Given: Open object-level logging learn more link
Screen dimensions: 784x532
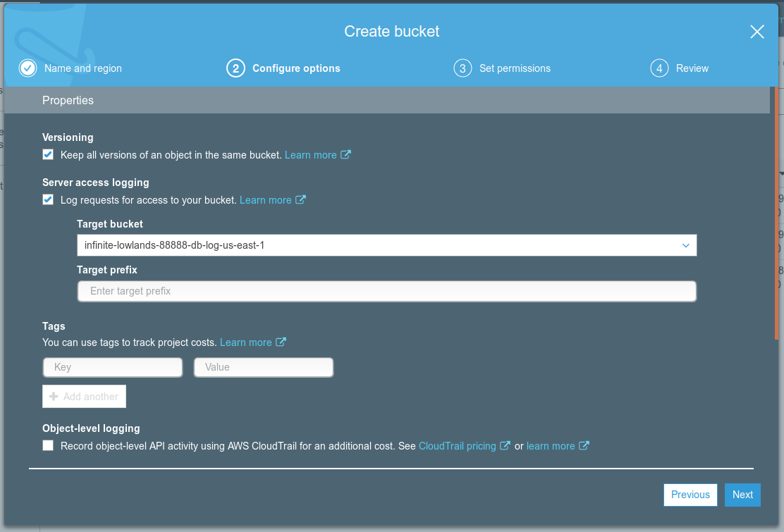Looking at the screenshot, I should pyautogui.click(x=551, y=445).
